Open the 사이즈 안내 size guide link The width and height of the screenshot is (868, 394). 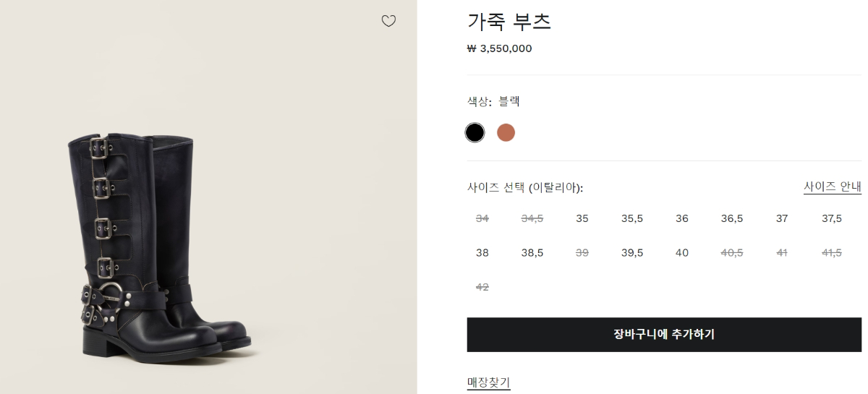[x=833, y=187]
